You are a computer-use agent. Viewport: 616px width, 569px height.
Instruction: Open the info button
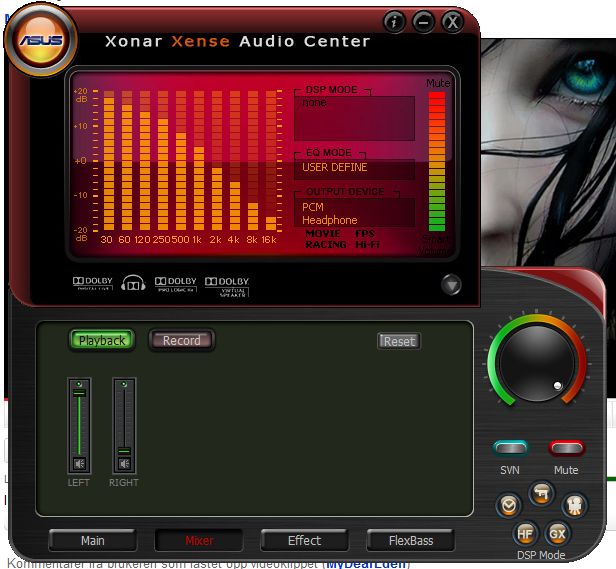(394, 22)
